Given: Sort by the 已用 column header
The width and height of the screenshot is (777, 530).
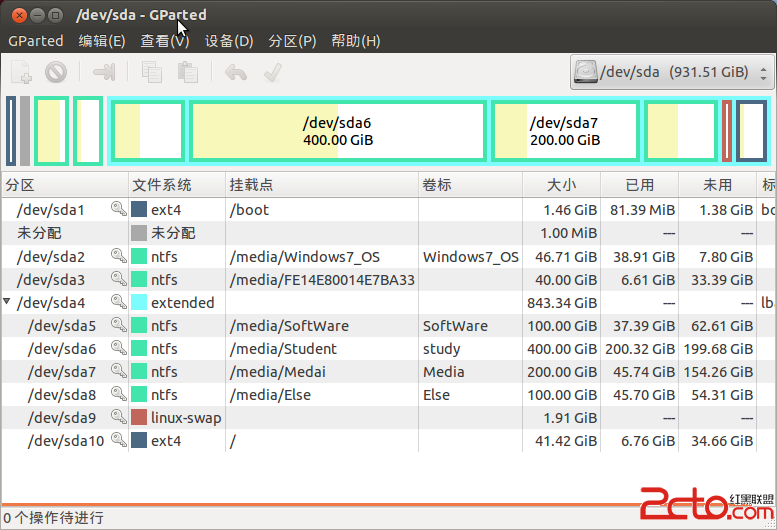Looking at the screenshot, I should [x=640, y=185].
